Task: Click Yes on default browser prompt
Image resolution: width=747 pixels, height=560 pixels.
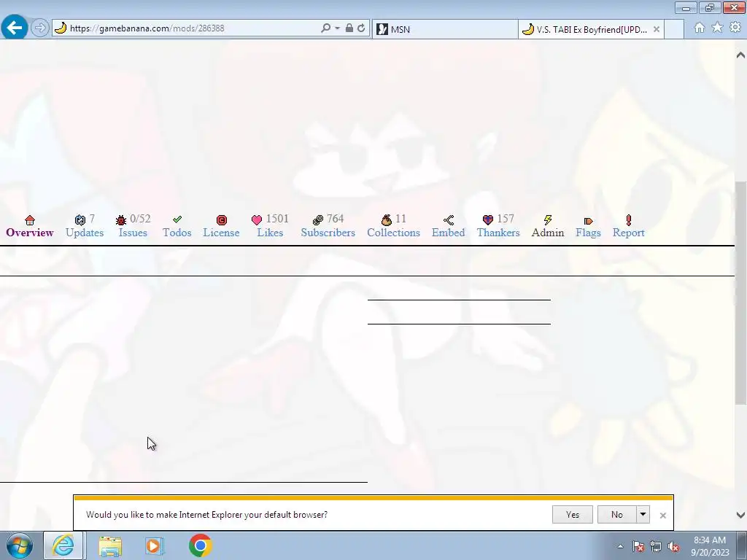Action: 573,515
